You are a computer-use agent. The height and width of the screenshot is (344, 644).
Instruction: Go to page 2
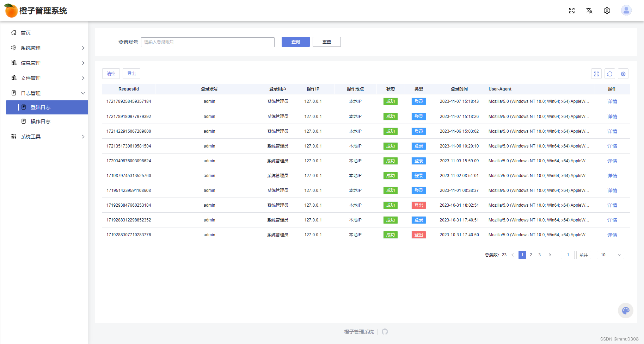point(531,255)
